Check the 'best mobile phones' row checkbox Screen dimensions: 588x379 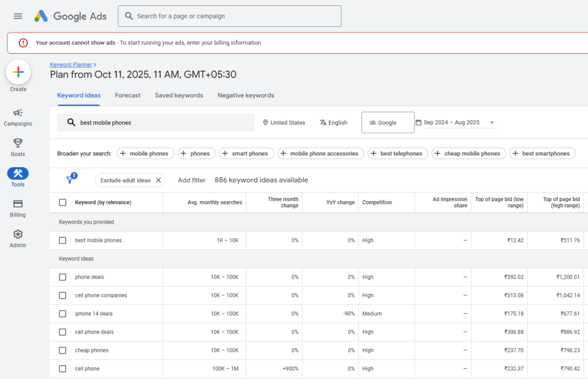(63, 241)
